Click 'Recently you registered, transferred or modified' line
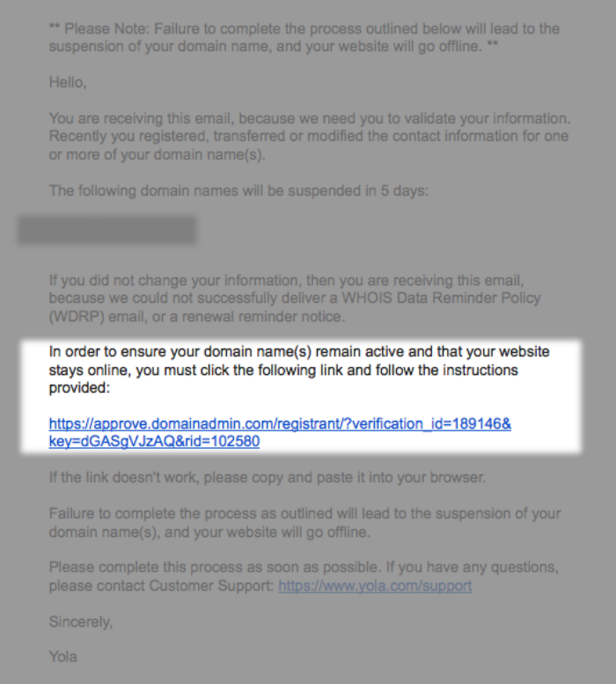The height and width of the screenshot is (684, 616). pos(309,136)
